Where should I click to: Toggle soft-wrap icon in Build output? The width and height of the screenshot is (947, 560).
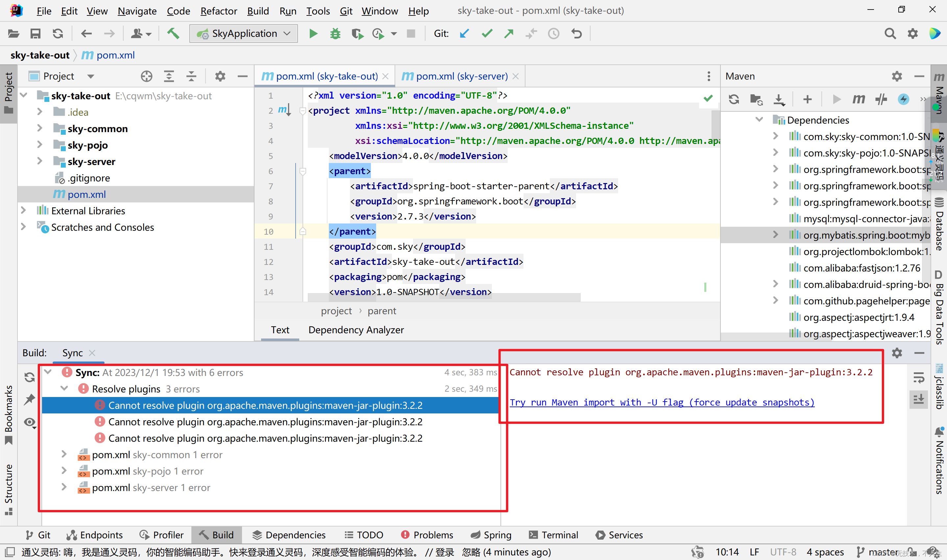918,377
